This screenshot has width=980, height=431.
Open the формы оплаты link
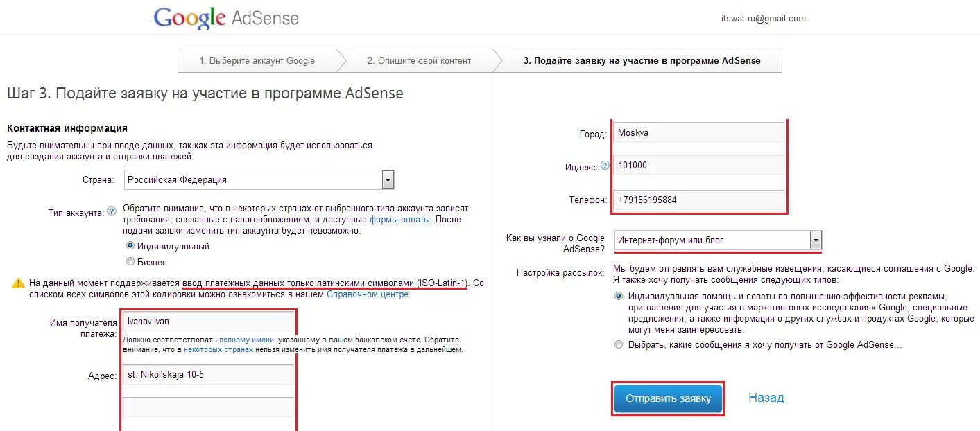400,220
